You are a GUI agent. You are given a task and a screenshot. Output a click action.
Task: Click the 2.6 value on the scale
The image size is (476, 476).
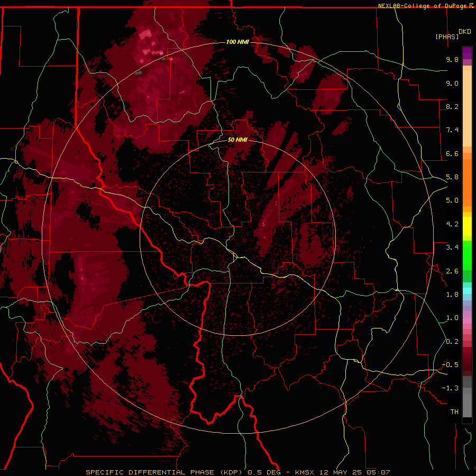(x=452, y=271)
